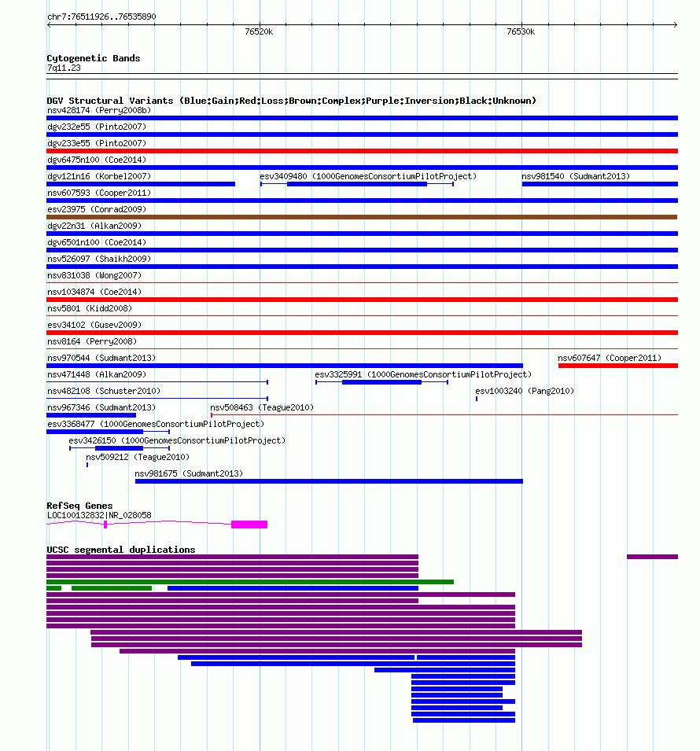Click esv1003240 (Pang2010) variant label
The width and height of the screenshot is (700, 751).
(525, 392)
